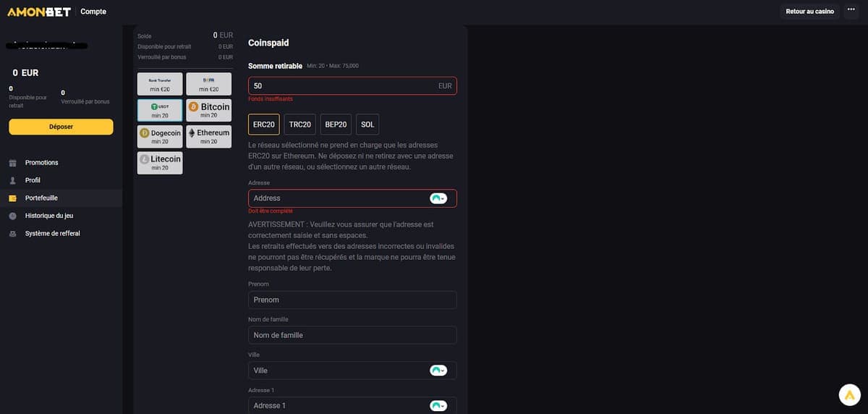Viewport: 868px width, 414px height.
Task: Open the three-dots menu at top right
Action: pyautogui.click(x=851, y=11)
